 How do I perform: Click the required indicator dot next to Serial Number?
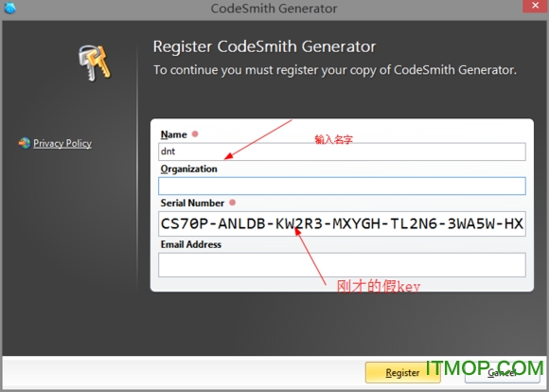(232, 203)
